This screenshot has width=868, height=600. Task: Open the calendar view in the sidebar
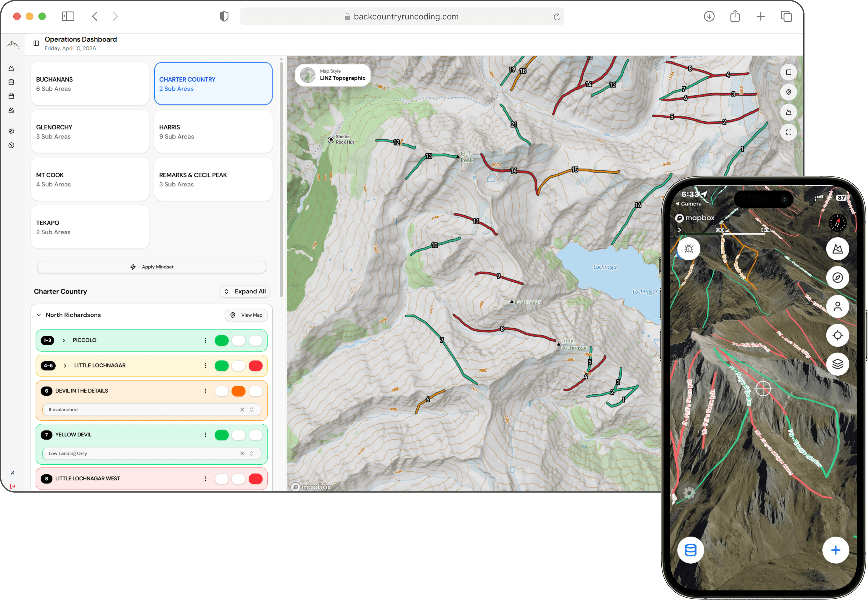point(12,96)
